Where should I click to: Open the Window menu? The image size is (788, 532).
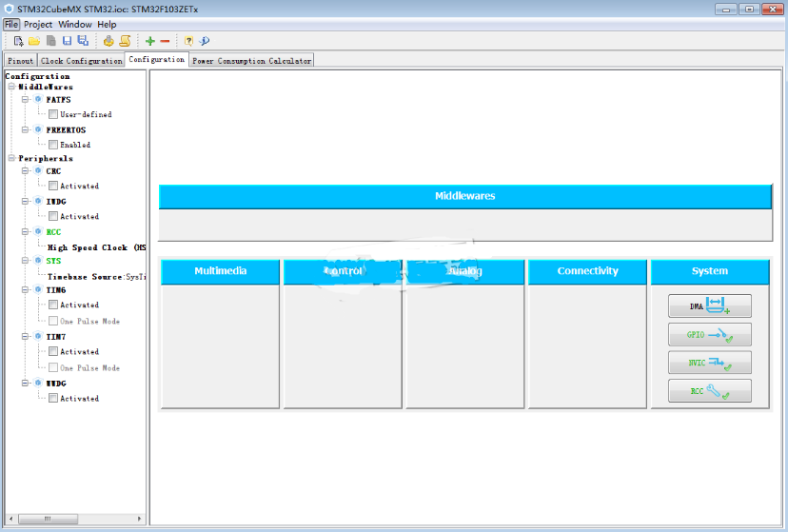coord(75,24)
